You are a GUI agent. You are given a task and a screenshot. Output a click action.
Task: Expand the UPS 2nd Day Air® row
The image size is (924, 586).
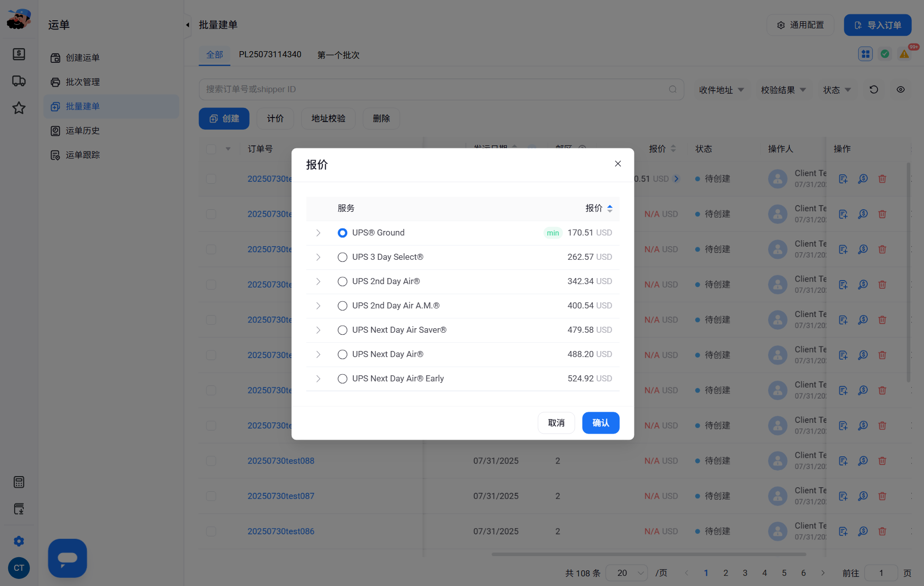[318, 282]
